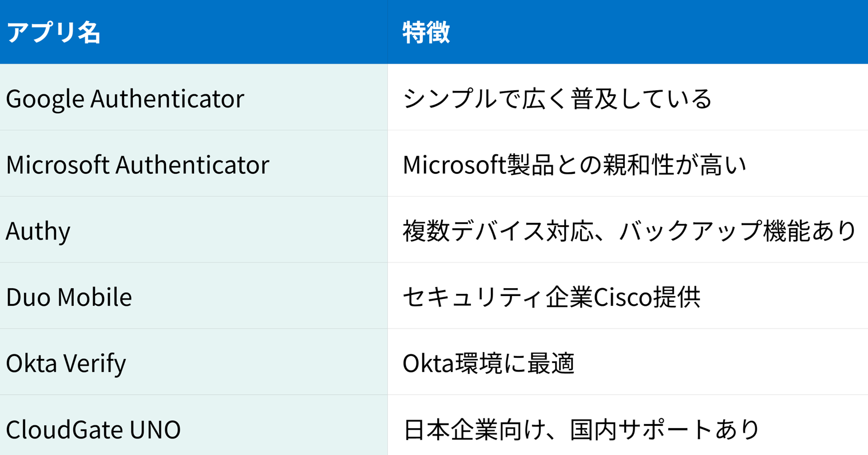
Task: Click the Authy app name cell
Action: [38, 231]
